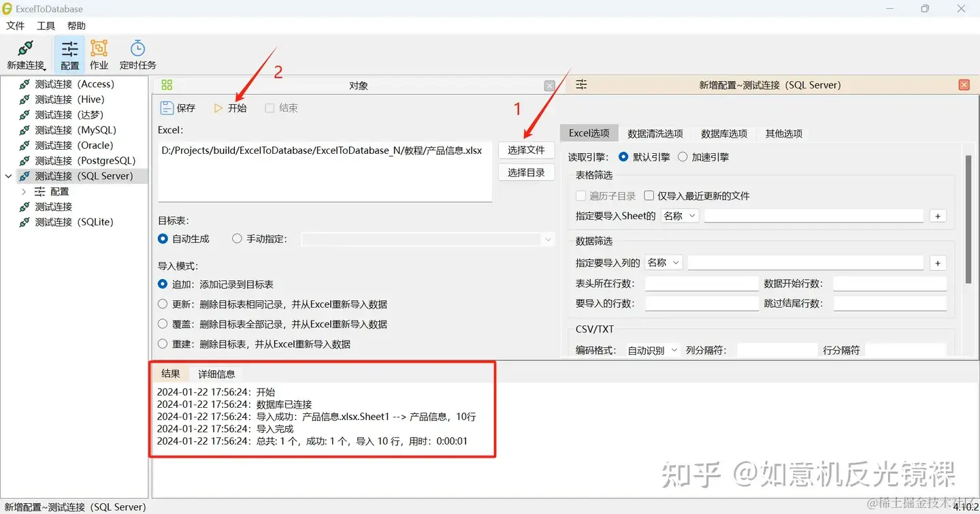Click connection icon beside 测试连接 (Access)
The height and width of the screenshot is (514, 980).
(24, 84)
